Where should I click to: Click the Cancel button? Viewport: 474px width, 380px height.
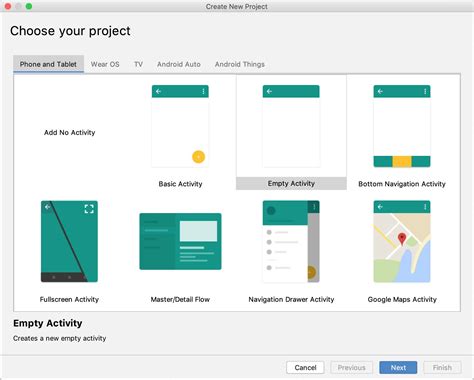coord(305,368)
